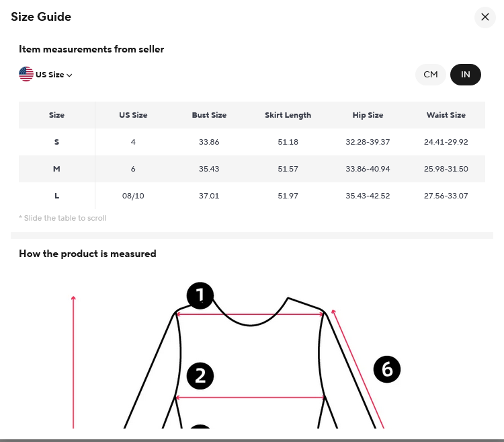The image size is (504, 442).
Task: Click measurement marker number 1
Action: [x=200, y=295]
